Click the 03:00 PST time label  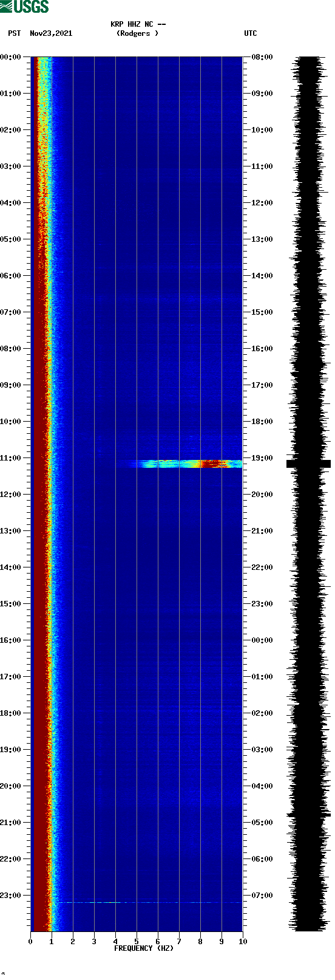click(10, 166)
